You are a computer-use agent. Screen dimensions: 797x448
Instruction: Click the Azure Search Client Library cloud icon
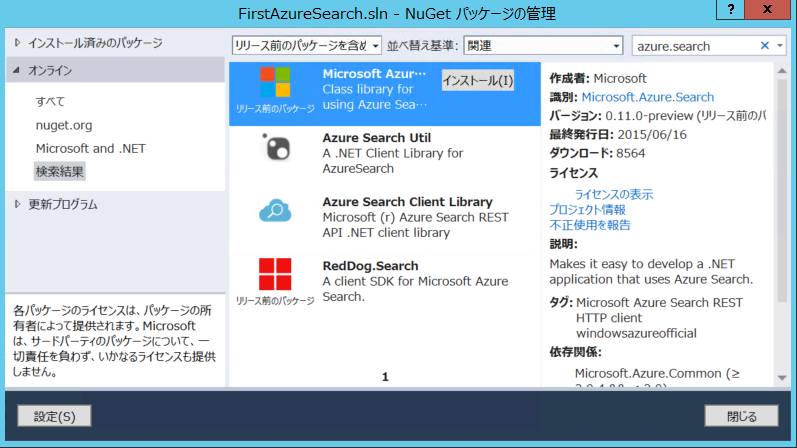coord(275,211)
